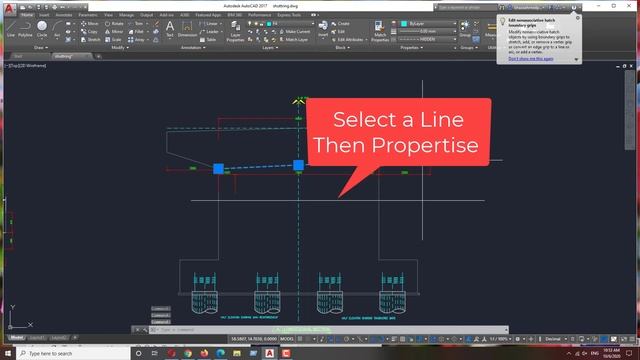The height and width of the screenshot is (360, 640).
Task: Open the Manage ribbon tab
Action: (x=126, y=15)
